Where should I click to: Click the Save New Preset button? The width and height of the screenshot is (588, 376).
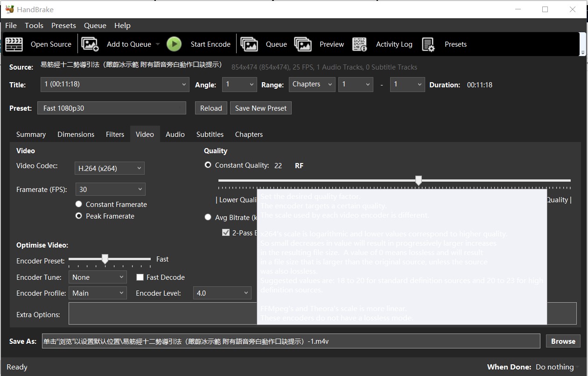[260, 108]
